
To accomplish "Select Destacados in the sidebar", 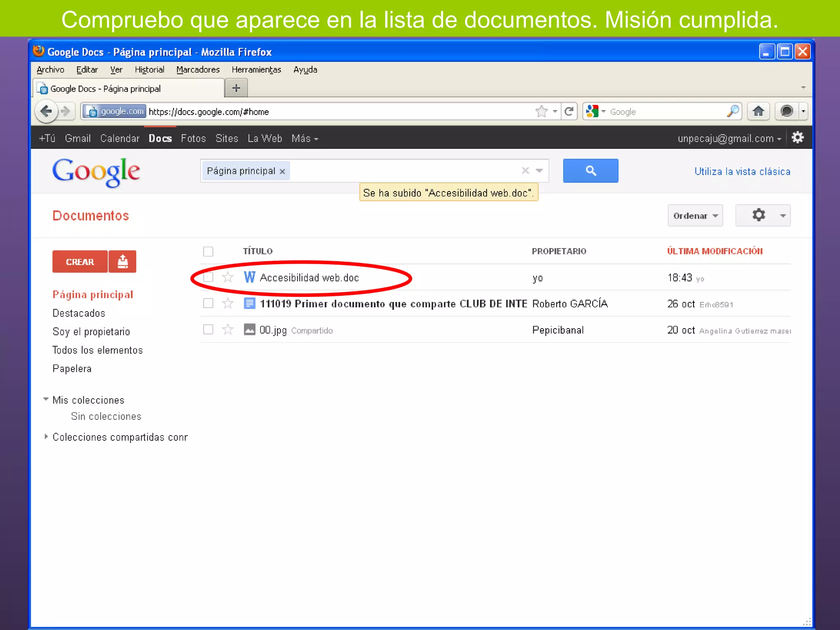I will [79, 313].
